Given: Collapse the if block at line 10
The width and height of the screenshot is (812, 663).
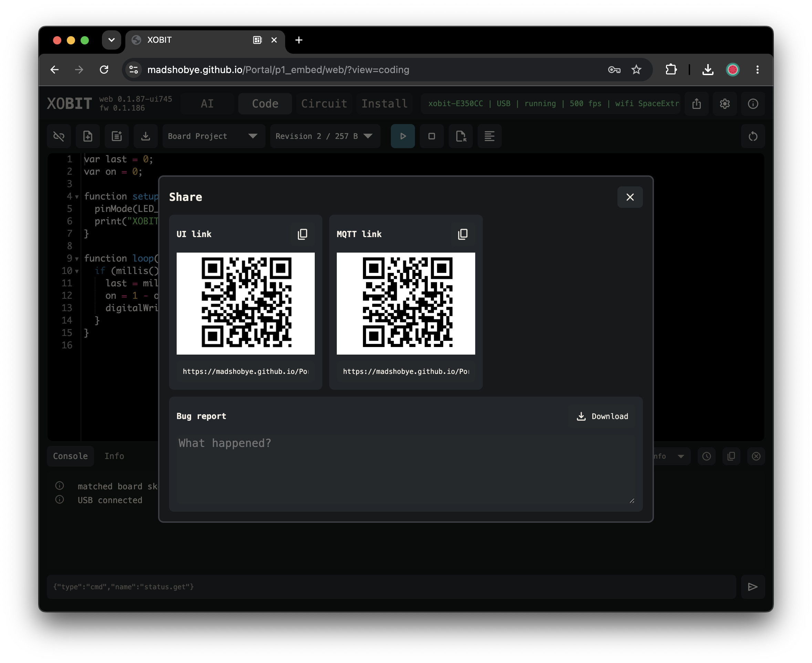Looking at the screenshot, I should pos(77,271).
